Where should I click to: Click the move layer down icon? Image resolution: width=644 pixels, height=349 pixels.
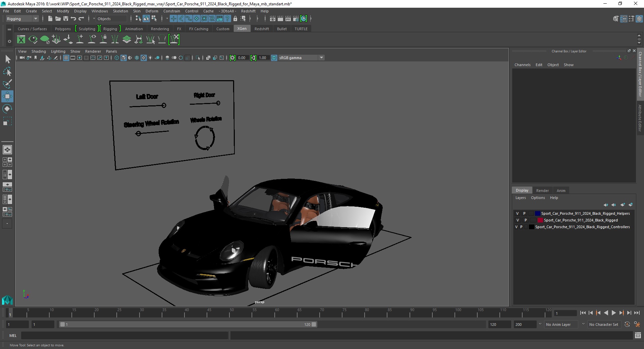613,205
